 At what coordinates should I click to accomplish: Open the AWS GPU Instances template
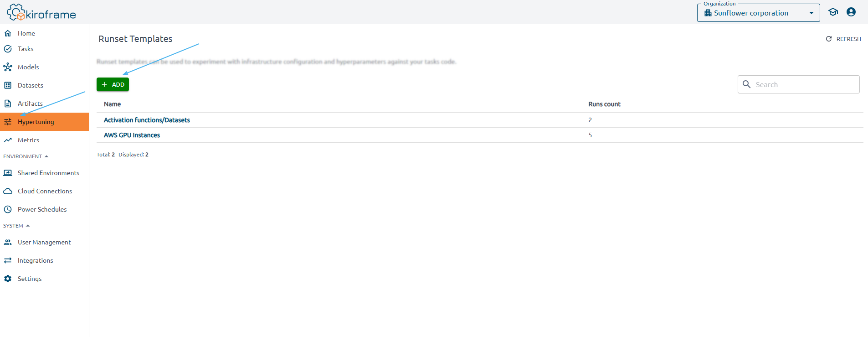pyautogui.click(x=132, y=135)
